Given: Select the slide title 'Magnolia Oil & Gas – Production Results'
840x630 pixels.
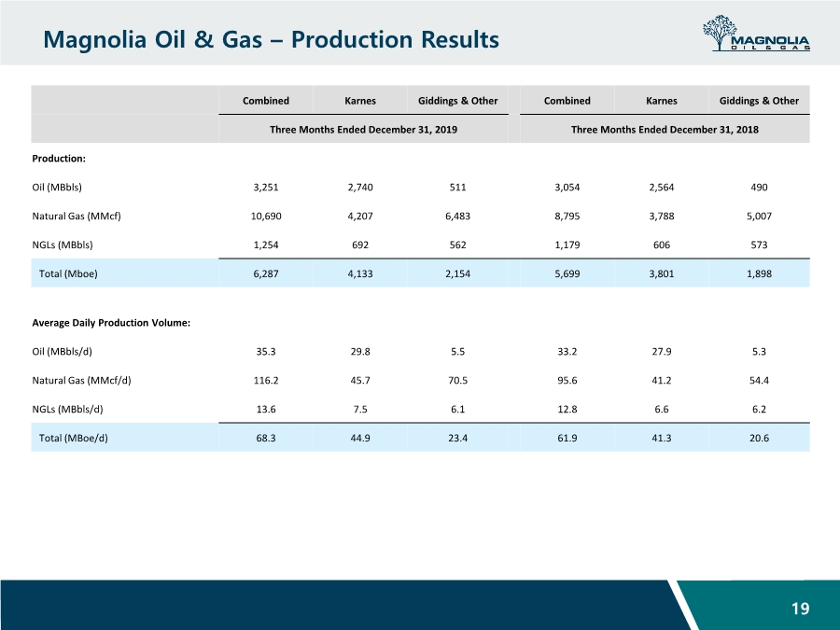Looking at the screenshot, I should [271, 39].
